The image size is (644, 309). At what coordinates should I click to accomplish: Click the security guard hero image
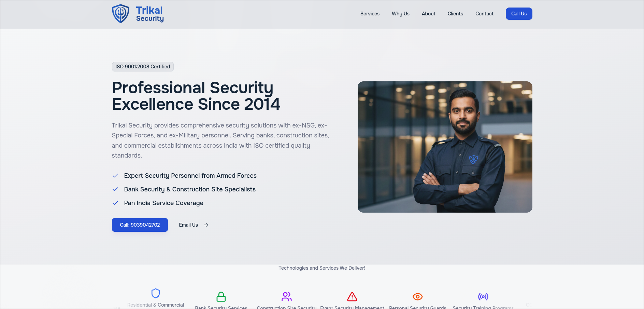[445, 147]
